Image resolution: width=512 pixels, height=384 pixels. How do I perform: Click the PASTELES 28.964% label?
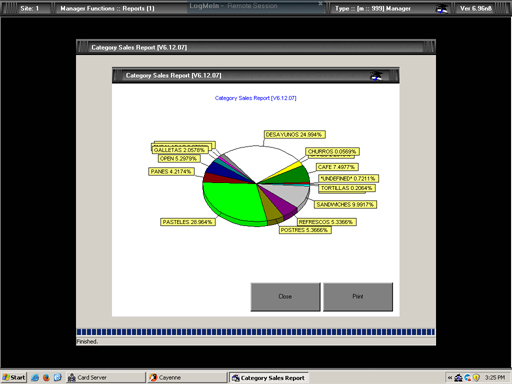pos(188,222)
